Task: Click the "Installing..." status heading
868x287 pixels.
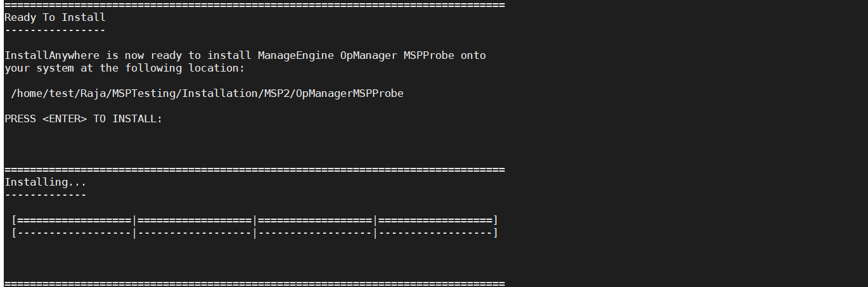Action: (46, 182)
